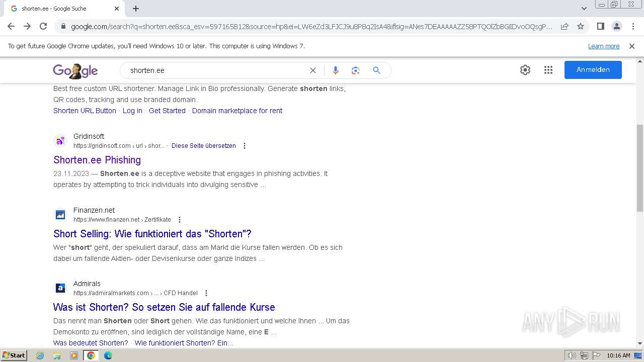The image size is (644, 362).
Task: Toggle the Chrome side panel
Action: coord(601,26)
